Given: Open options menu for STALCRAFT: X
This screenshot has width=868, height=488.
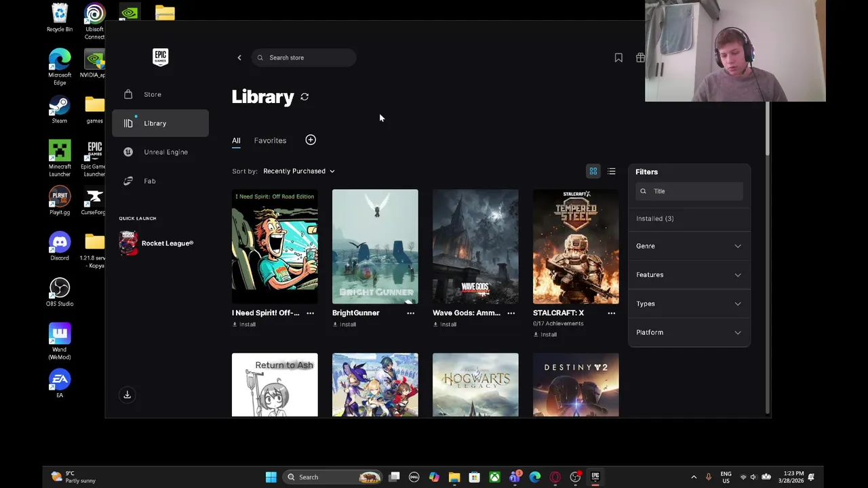Looking at the screenshot, I should (611, 313).
